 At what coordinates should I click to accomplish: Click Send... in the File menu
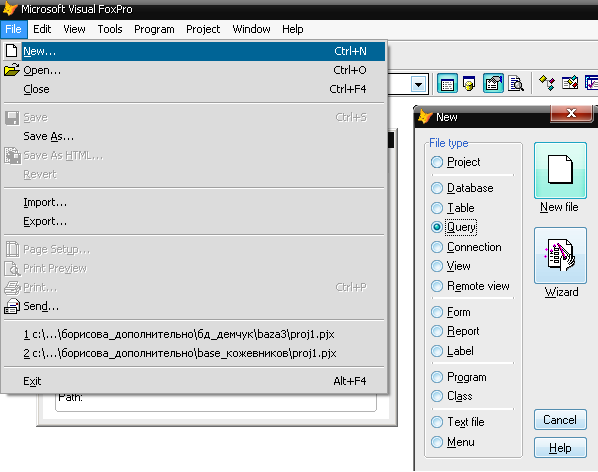194,306
